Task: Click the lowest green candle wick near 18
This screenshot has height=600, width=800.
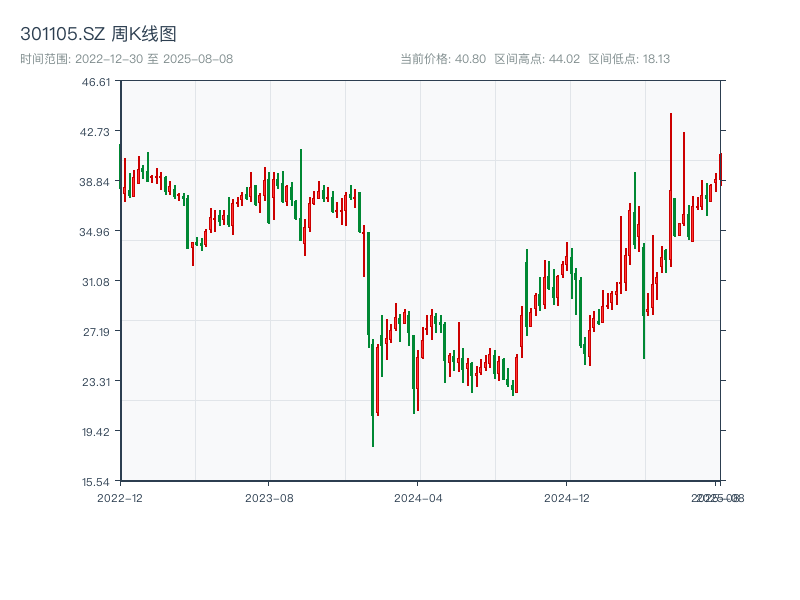Action: point(373,430)
